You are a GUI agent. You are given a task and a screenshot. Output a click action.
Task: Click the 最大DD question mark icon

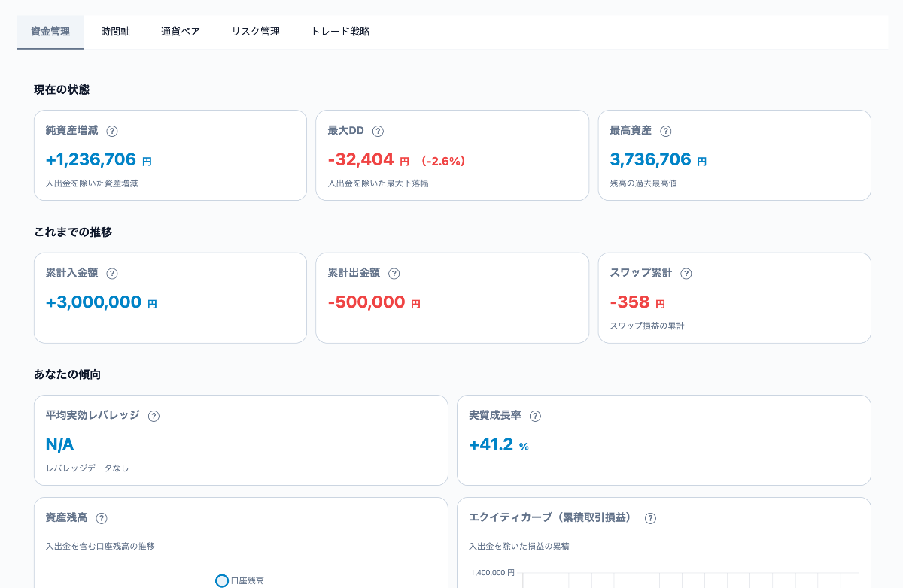[377, 130]
